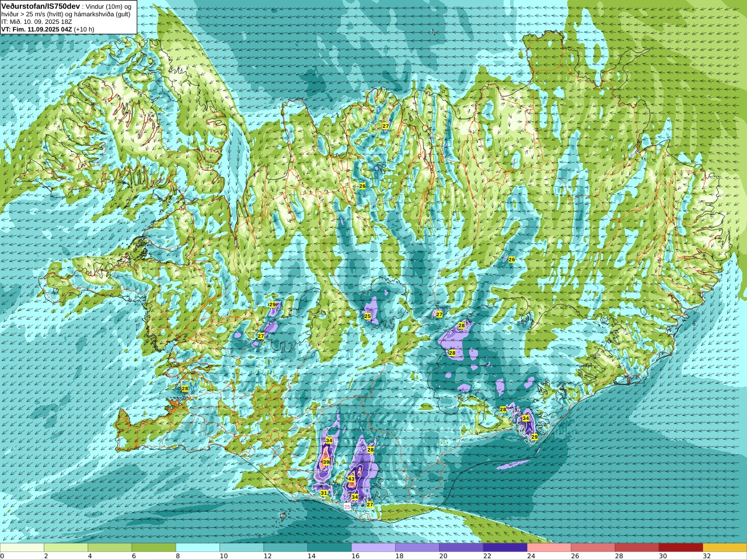The width and height of the screenshot is (747, 560).
Task: Click the legend scale number 14
Action: 311,556
